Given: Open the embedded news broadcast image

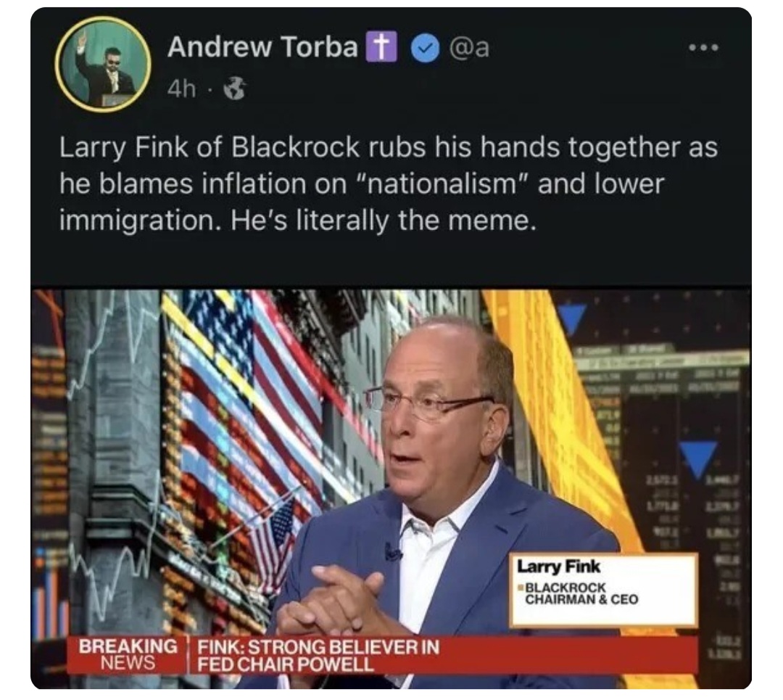Looking at the screenshot, I should tap(391, 489).
